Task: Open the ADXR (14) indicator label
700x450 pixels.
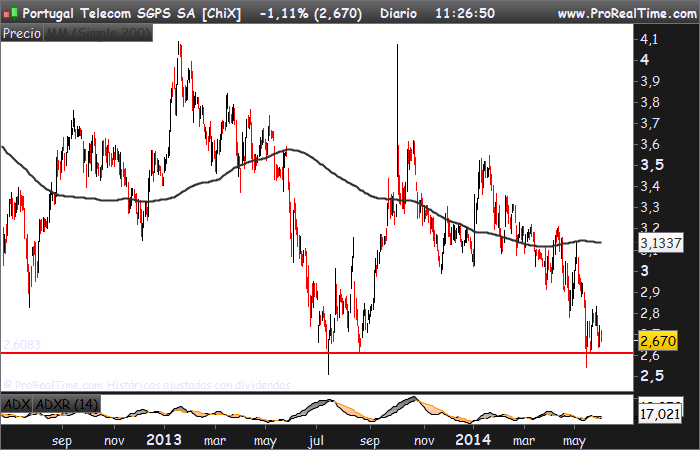Action: coord(66,404)
